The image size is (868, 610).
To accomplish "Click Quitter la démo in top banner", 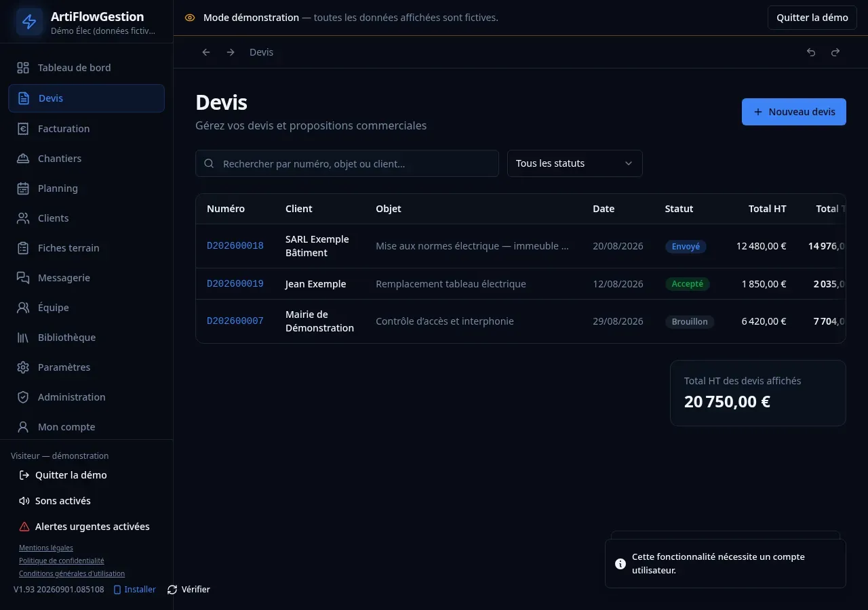I will point(812,18).
